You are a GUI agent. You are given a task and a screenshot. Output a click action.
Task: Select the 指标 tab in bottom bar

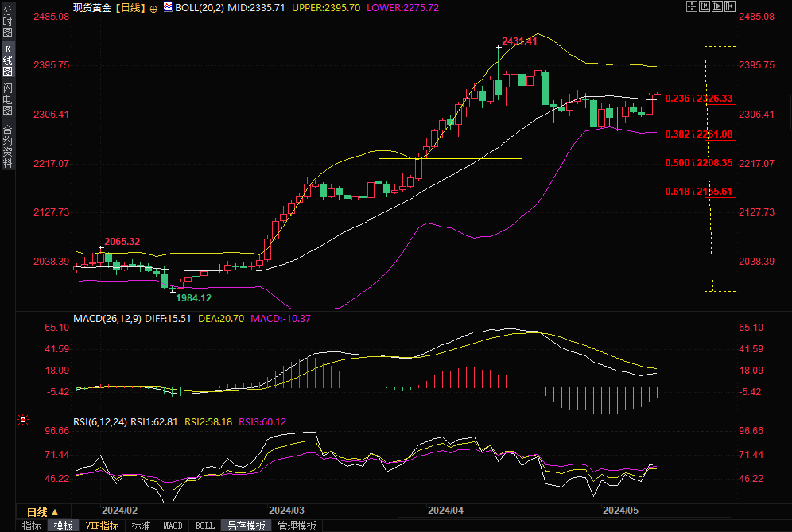pos(32,526)
